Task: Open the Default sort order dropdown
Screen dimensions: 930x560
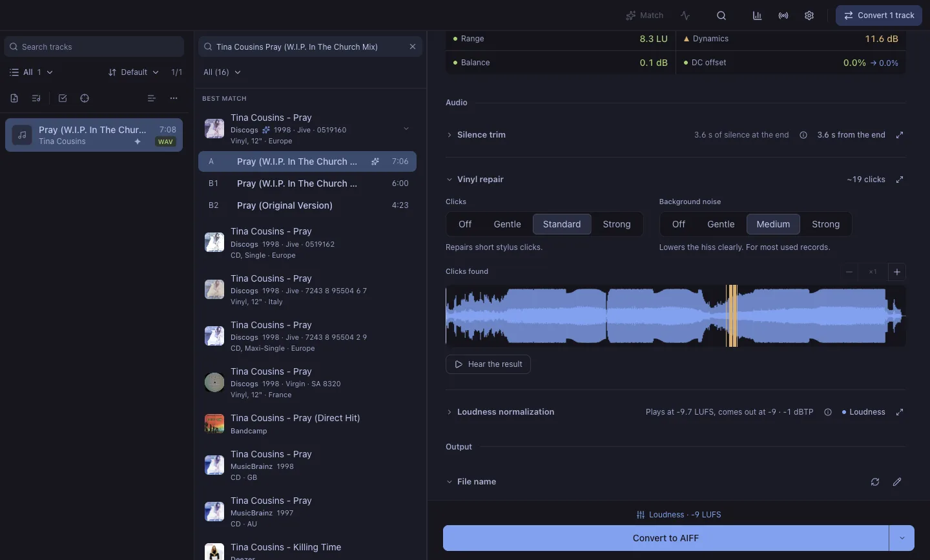Action: click(133, 72)
